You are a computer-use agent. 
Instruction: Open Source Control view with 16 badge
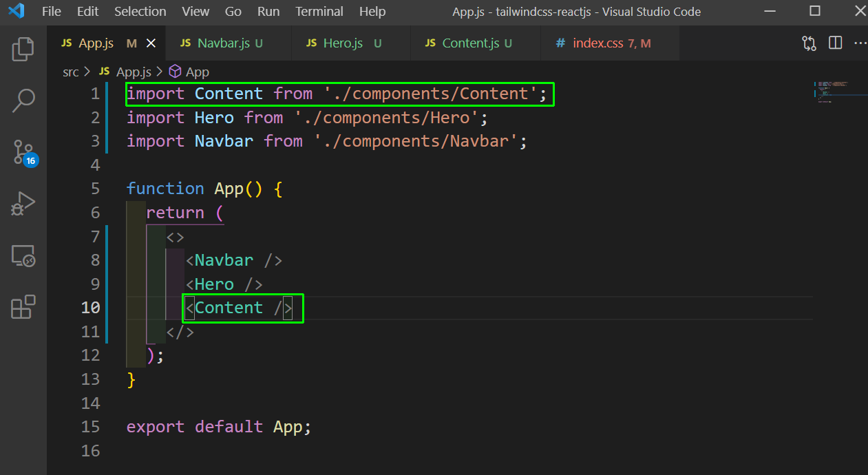[24, 153]
